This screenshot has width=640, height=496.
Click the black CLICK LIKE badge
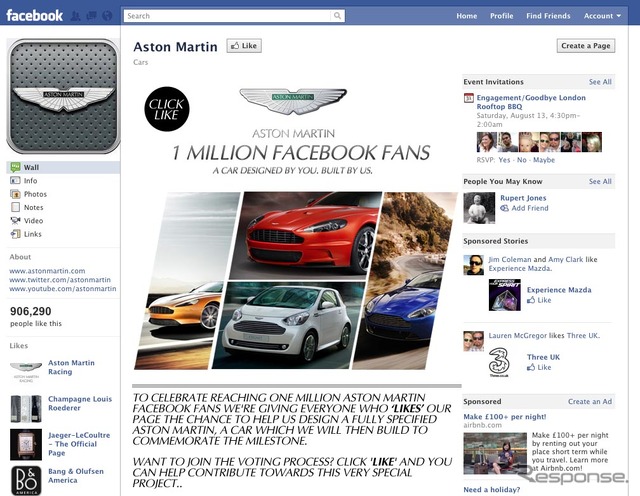167,109
